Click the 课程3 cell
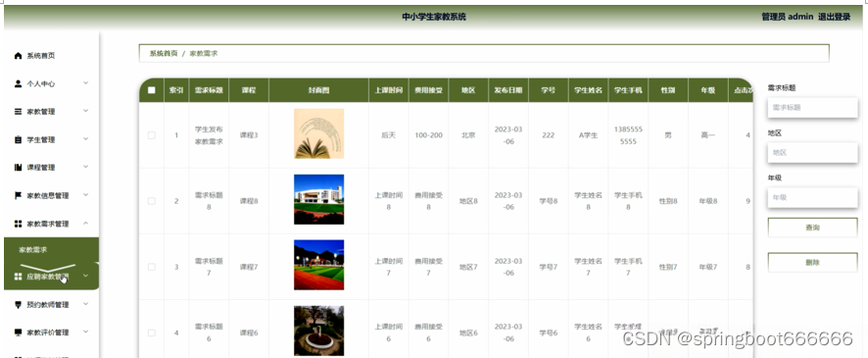The width and height of the screenshot is (868, 358). click(249, 135)
